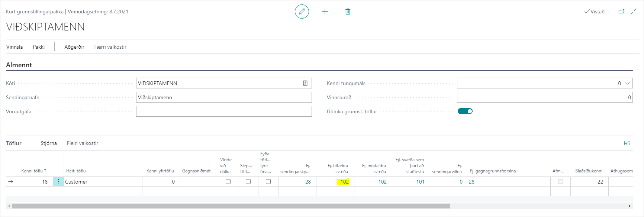Click Færri valkostir to show fewer options
The image size is (644, 217).
(110, 47)
